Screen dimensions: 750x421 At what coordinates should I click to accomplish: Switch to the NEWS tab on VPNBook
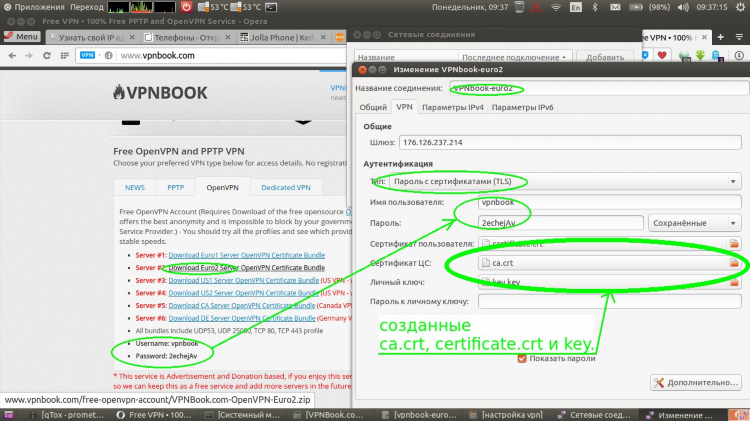pyautogui.click(x=135, y=188)
